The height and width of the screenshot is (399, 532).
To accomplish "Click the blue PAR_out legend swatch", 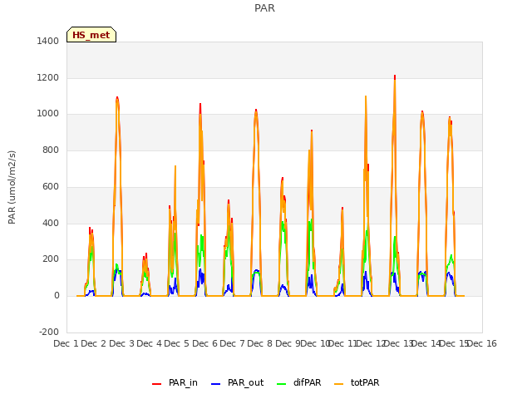I will pos(215,384).
